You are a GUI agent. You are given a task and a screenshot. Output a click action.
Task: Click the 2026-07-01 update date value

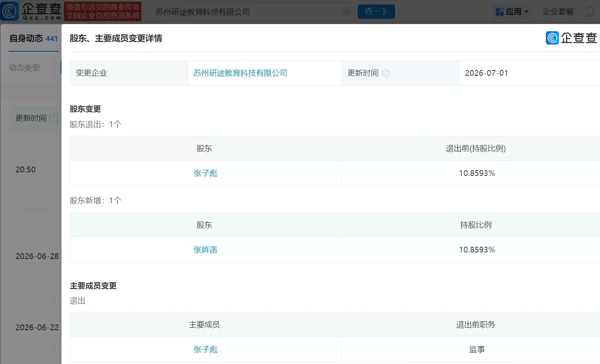486,73
